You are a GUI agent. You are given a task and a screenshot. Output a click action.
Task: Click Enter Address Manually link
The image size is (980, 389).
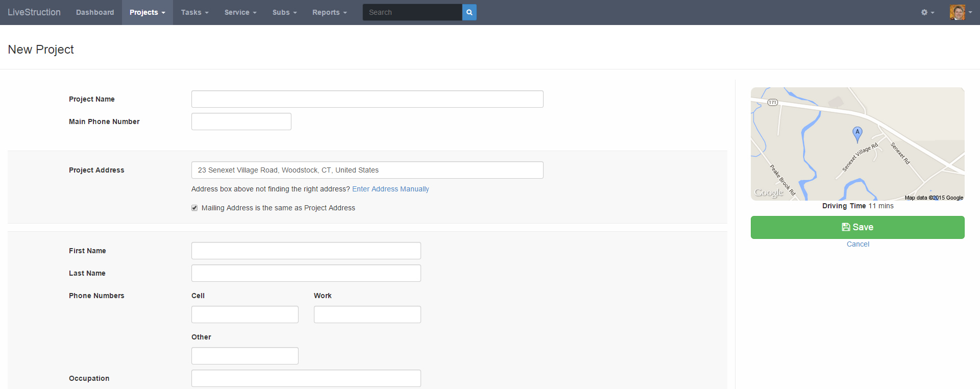(390, 189)
